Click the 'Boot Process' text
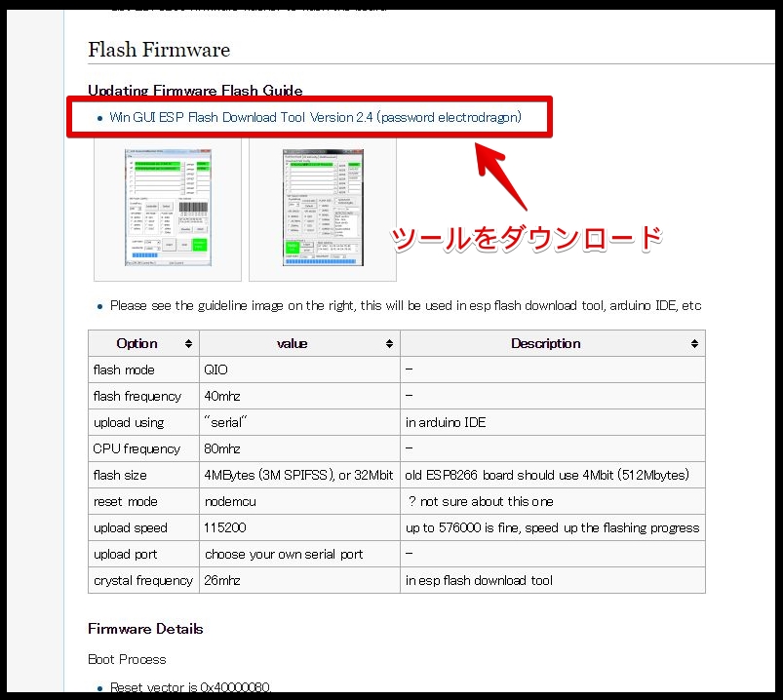Image resolution: width=783 pixels, height=700 pixels. coord(127,660)
